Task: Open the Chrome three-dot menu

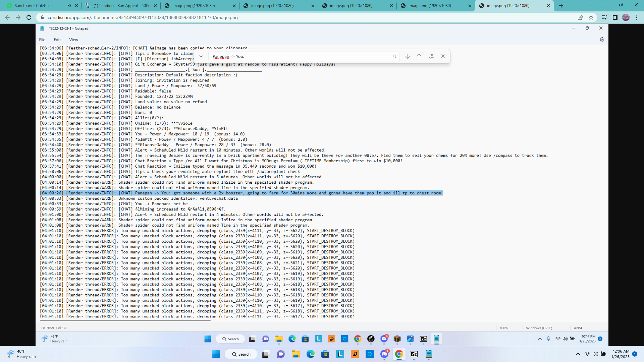Action: pyautogui.click(x=637, y=17)
